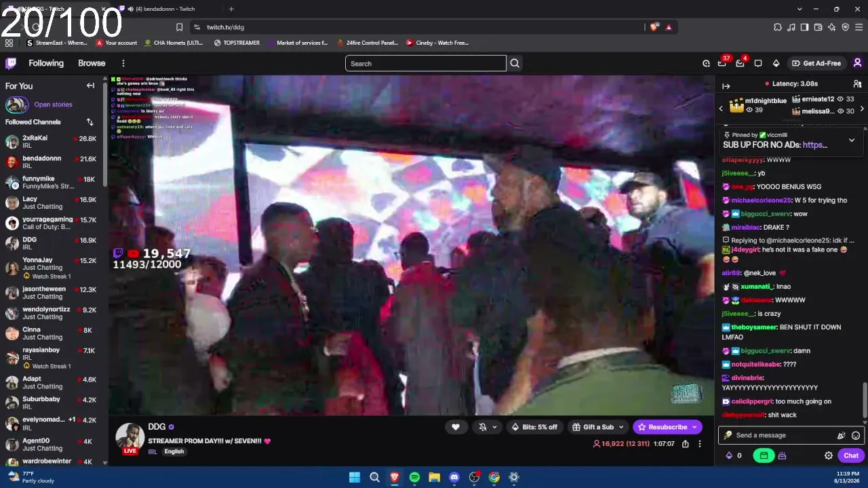Screen dimensions: 868x488
Task: Open Brave Rewards triangle icon
Action: 669,27
